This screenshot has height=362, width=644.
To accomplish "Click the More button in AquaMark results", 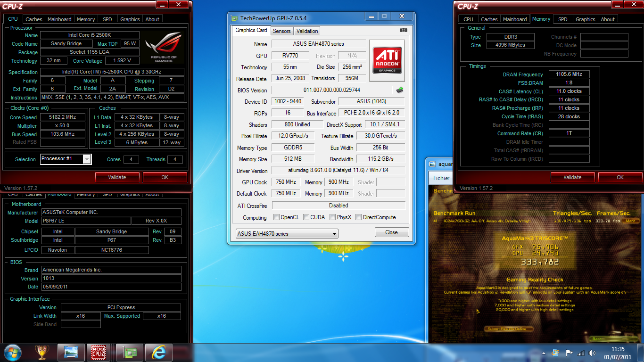I will pos(630,221).
